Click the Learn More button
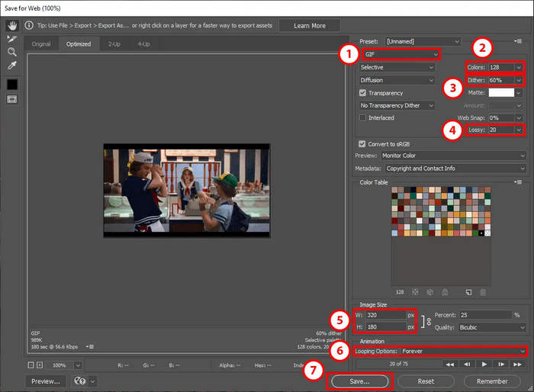The height and width of the screenshot is (392, 534). (x=310, y=25)
